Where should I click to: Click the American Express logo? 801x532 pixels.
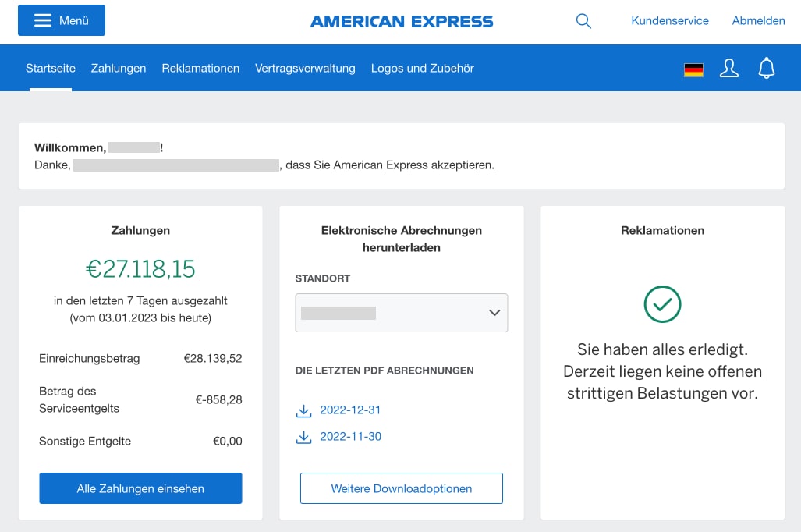pyautogui.click(x=401, y=21)
